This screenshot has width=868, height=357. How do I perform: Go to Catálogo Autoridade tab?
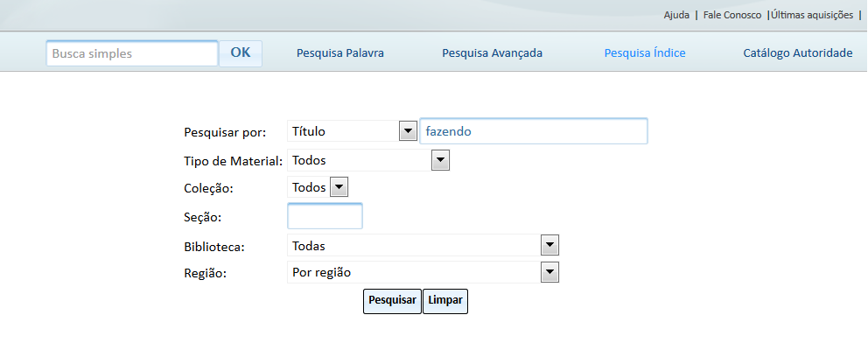pyautogui.click(x=797, y=53)
